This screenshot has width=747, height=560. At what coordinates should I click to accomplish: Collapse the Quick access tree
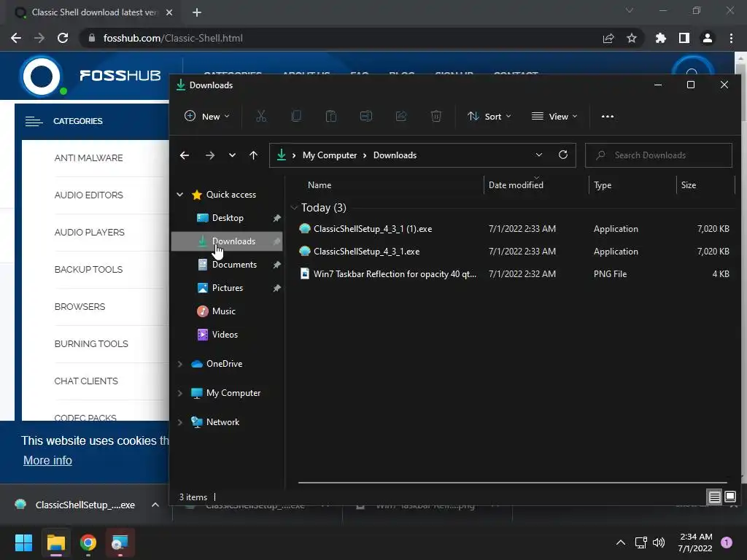(180, 194)
